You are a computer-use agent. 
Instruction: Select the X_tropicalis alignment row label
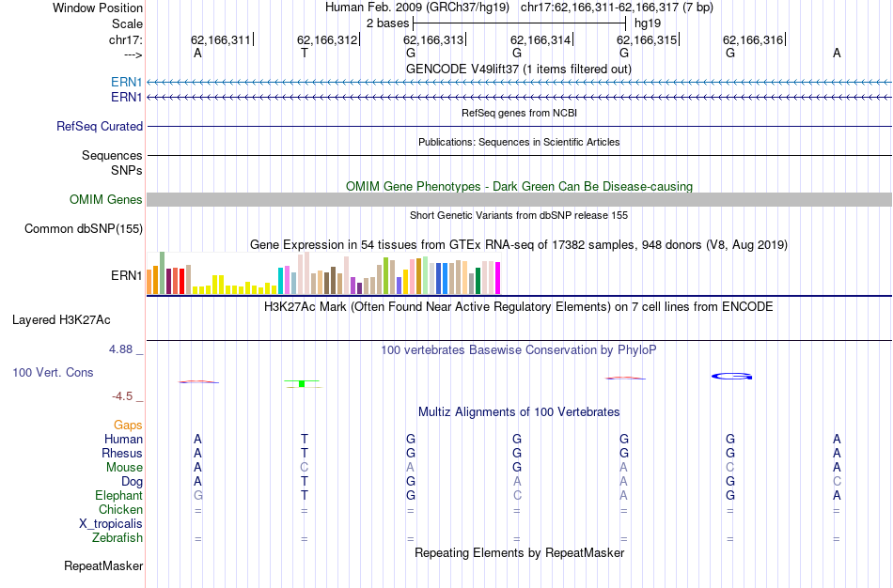coord(111,524)
